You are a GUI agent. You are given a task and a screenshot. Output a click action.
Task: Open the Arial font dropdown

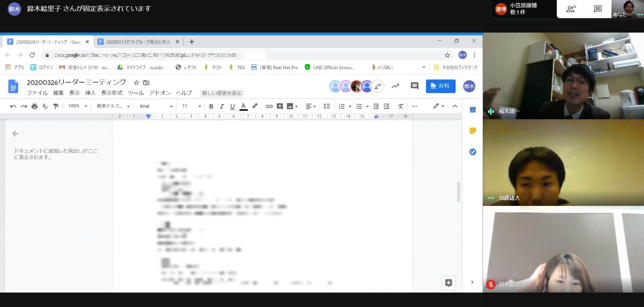[156, 106]
